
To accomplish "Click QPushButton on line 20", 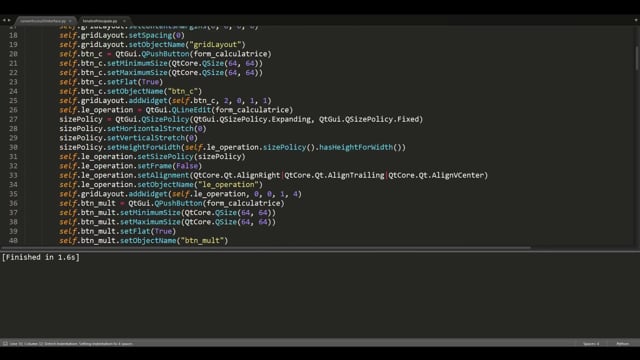I will click(165, 54).
